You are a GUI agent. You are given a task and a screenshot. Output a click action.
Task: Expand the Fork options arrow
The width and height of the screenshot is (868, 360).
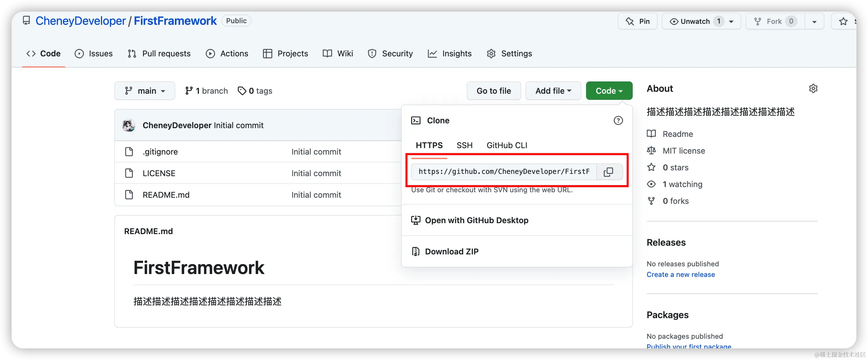(814, 21)
